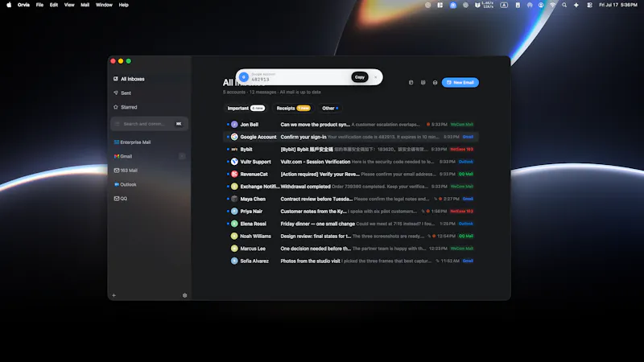Screen dimensions: 644x362
Task: Open Maya Chen's Contract review email
Action: pos(351,199)
